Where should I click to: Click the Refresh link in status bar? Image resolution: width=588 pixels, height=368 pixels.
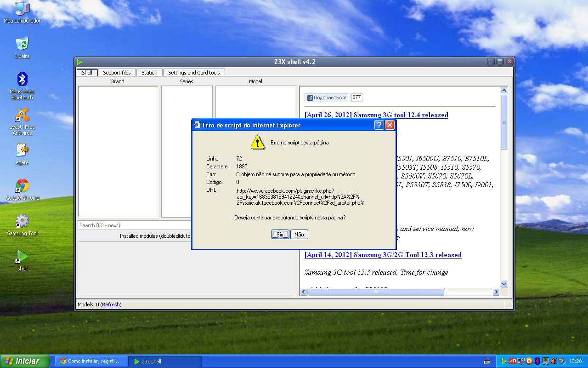[x=111, y=305]
